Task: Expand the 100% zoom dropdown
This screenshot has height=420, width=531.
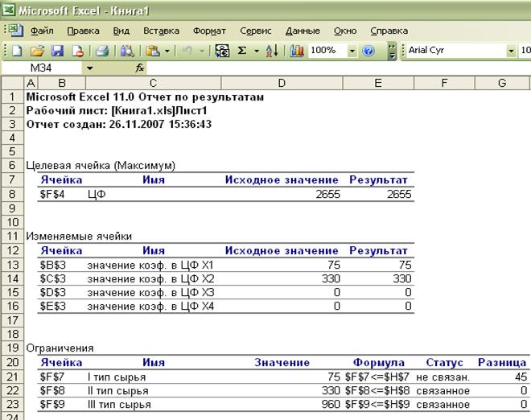Action: click(352, 51)
